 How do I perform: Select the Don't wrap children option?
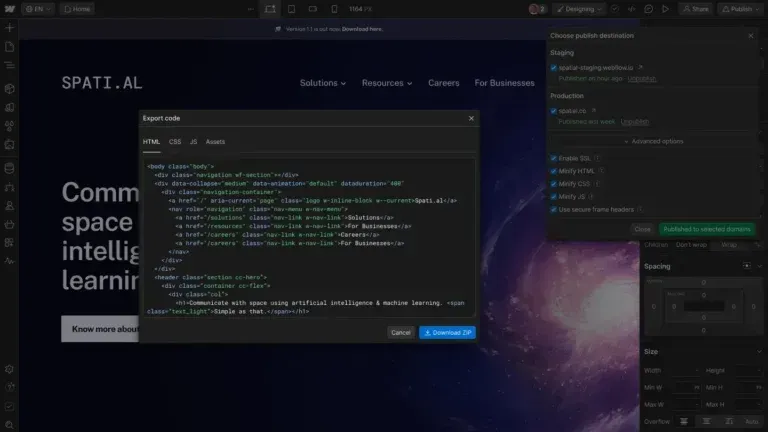(x=691, y=244)
